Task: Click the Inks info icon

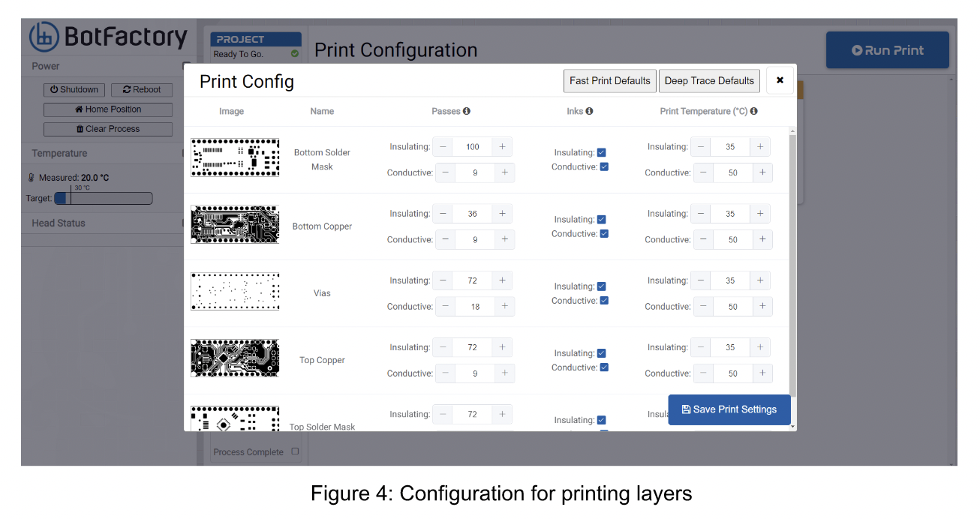Action: point(589,112)
